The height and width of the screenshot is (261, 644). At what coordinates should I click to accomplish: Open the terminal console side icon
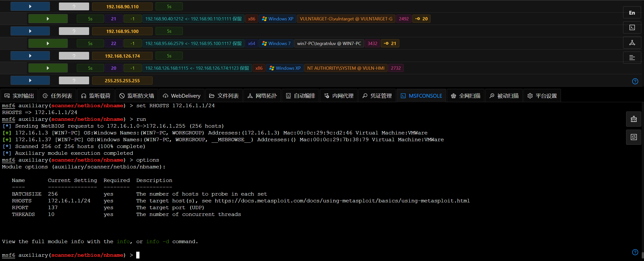pyautogui.click(x=632, y=27)
